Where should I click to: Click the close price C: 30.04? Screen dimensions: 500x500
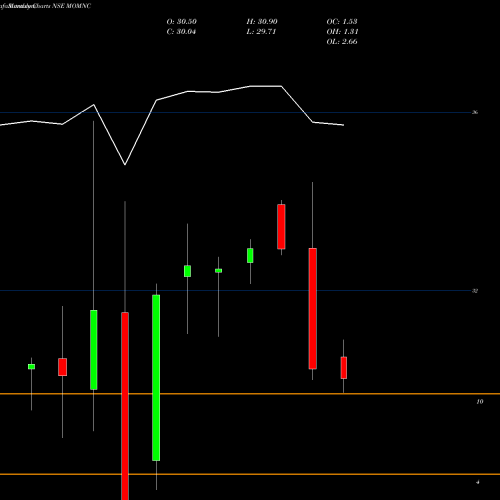pyautogui.click(x=181, y=32)
